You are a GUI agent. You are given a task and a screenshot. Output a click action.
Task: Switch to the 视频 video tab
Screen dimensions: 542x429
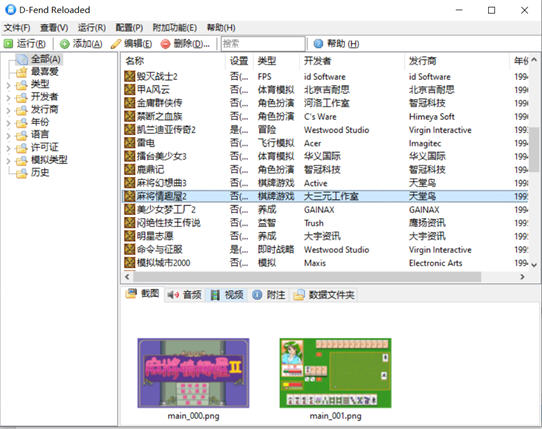[x=227, y=295]
